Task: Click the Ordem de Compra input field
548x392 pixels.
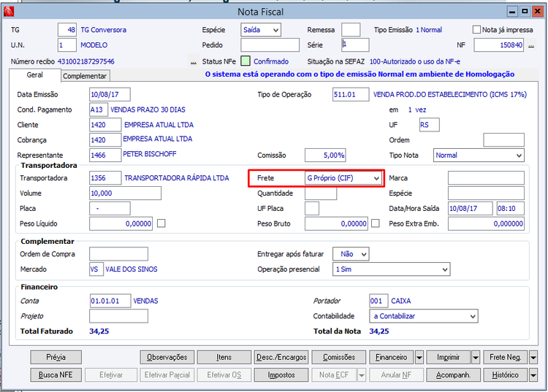Action: pyautogui.click(x=118, y=254)
